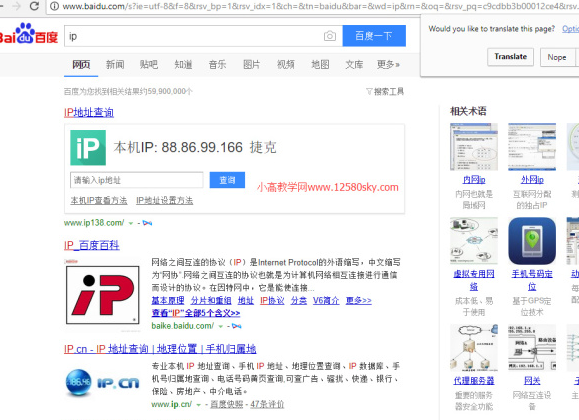This screenshot has height=420, width=579.
Task: Open the 百度快照 link under IP.cn result
Action: pos(226,404)
